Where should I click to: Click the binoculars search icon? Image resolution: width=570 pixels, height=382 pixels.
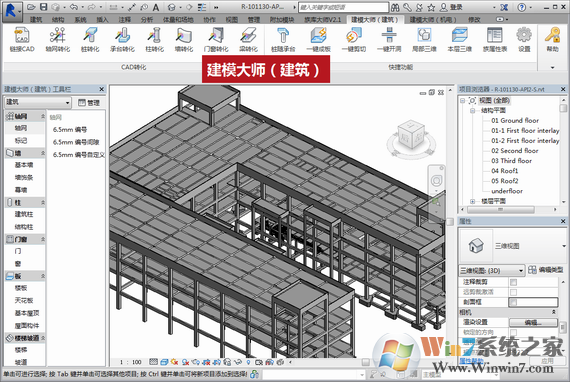pos(395,7)
